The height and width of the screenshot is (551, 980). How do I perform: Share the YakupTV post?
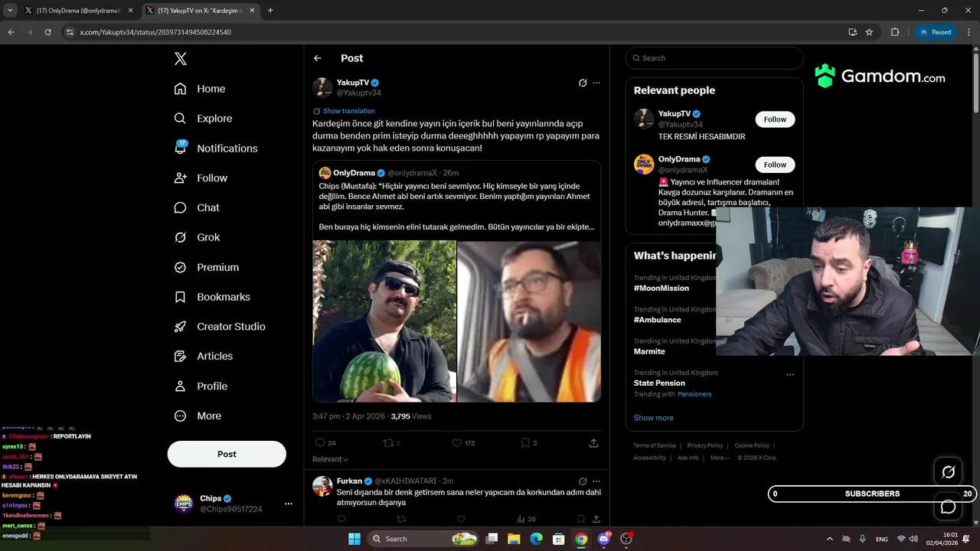593,443
